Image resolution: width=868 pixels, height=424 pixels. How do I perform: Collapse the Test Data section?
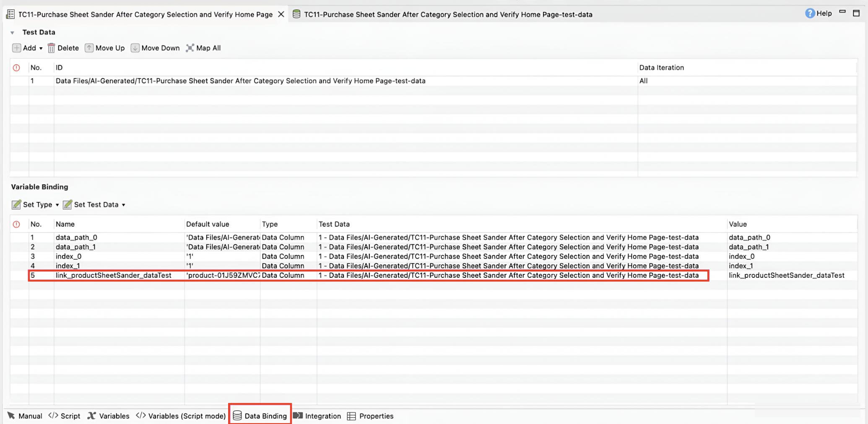tap(13, 33)
